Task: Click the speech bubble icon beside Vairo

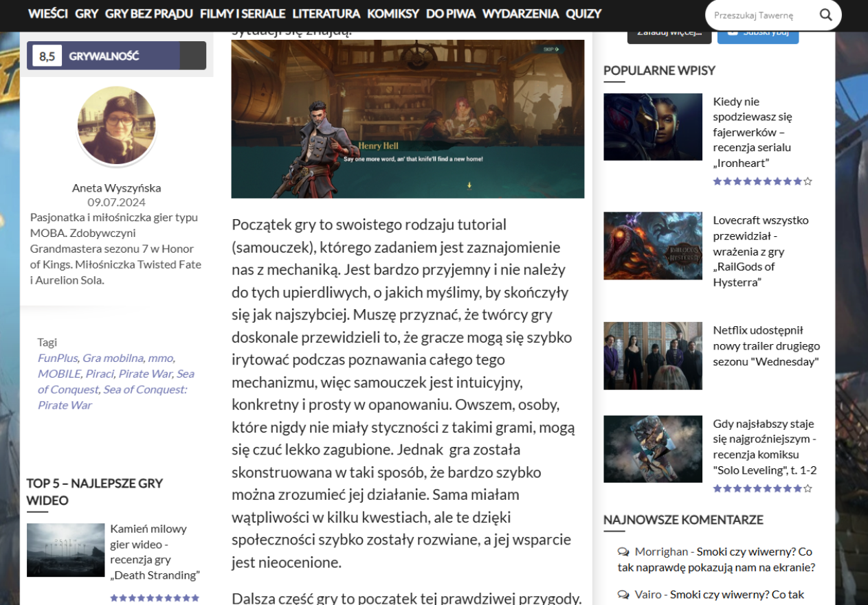Action: (623, 595)
